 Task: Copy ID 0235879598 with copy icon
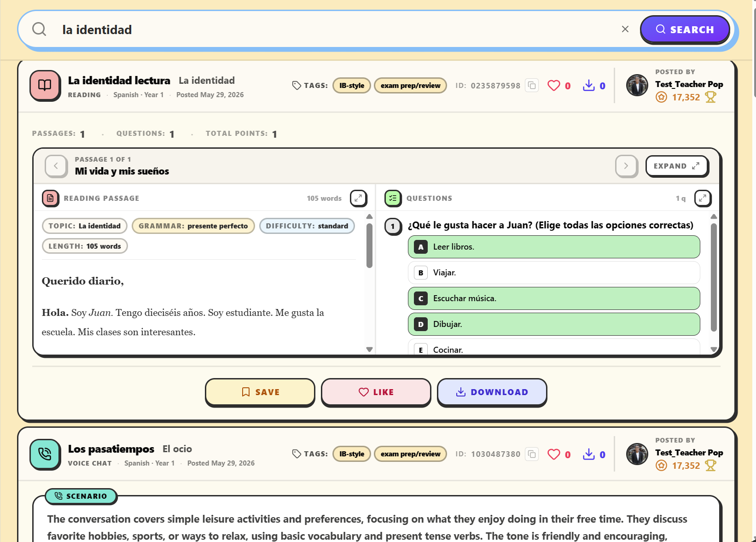point(532,86)
